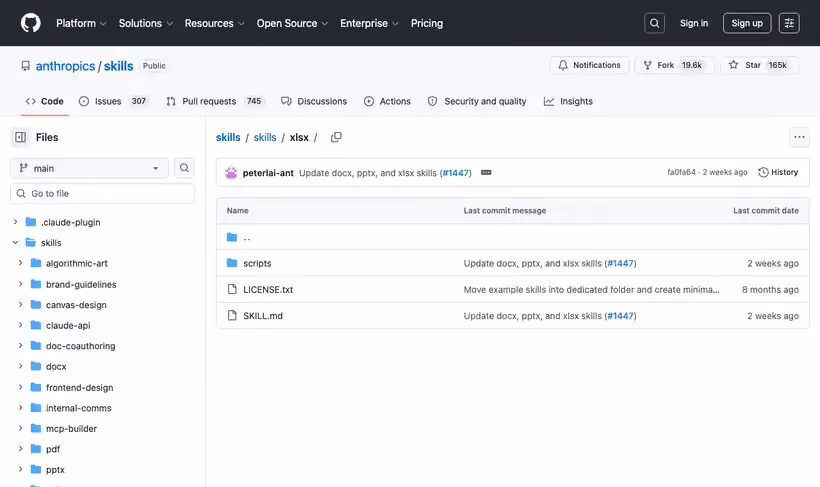820x487 pixels.
Task: Open the appearance settings icon next to Sign up
Action: tap(789, 23)
